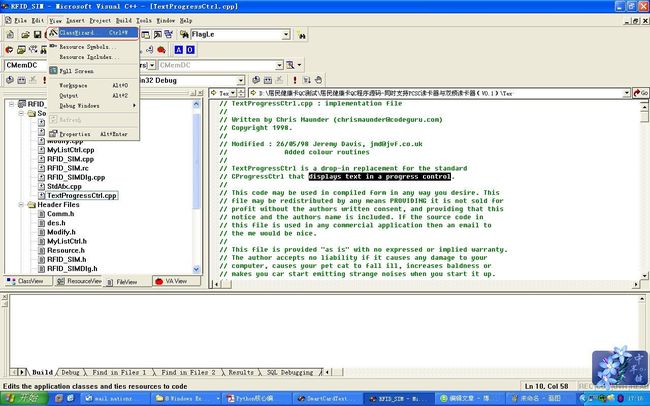Click the red Execute Program exclamation icon
This screenshot has width=650, height=406.
(295, 80)
